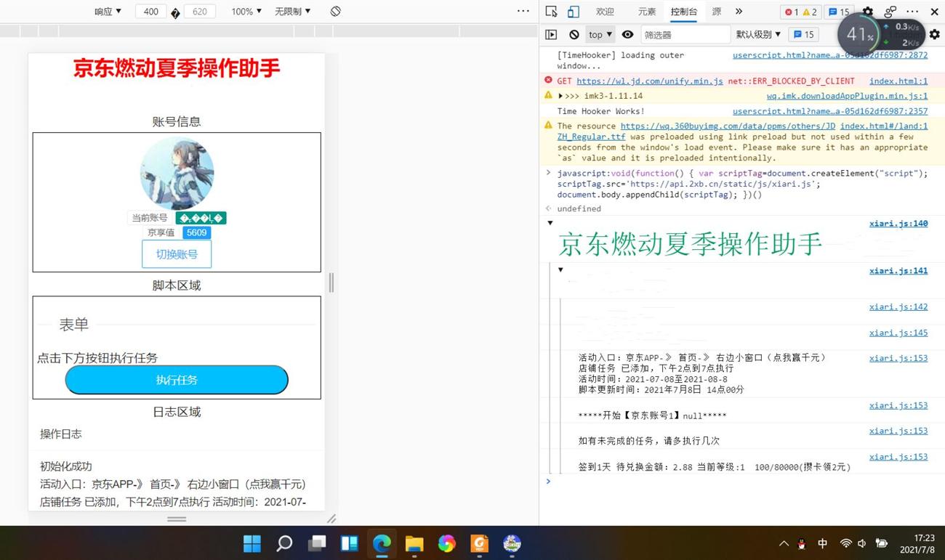The width and height of the screenshot is (945, 560).
Task: Open the top frame context dropdown
Action: [598, 34]
